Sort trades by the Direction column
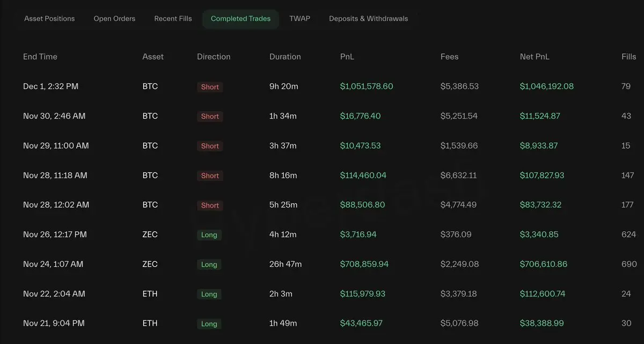Screen dimensions: 644x344 click(214, 57)
